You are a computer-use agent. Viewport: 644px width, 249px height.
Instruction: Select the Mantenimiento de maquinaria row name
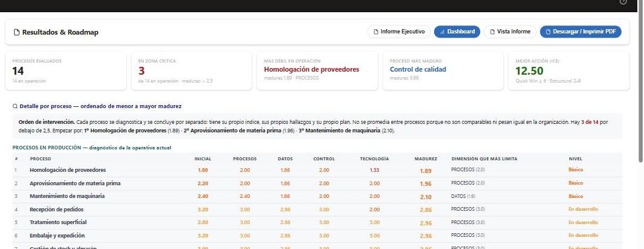point(67,196)
